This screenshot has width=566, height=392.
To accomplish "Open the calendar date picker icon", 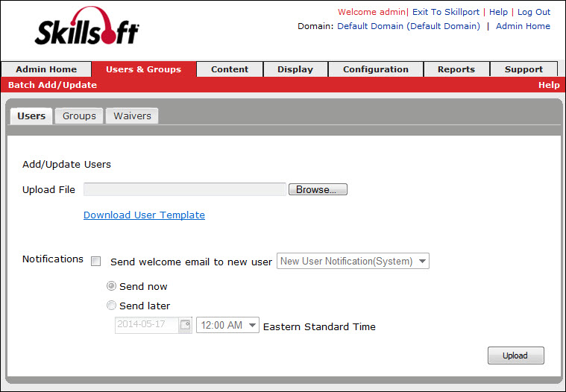I will pyautogui.click(x=185, y=325).
